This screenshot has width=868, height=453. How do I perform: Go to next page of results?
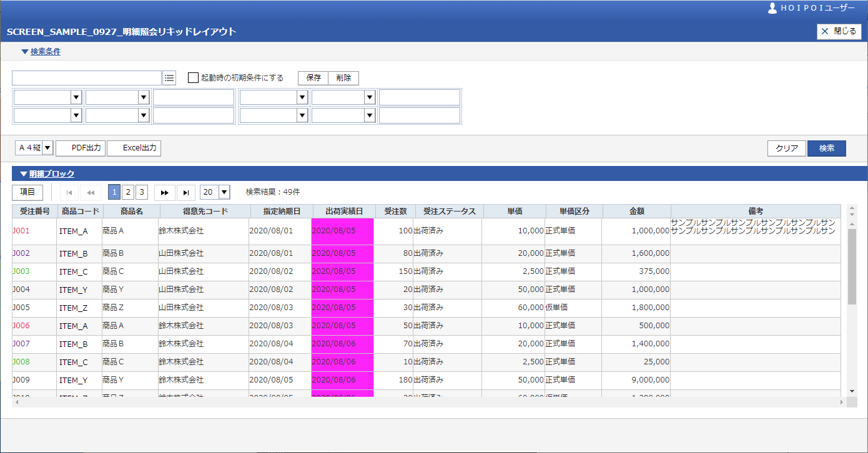click(x=165, y=192)
